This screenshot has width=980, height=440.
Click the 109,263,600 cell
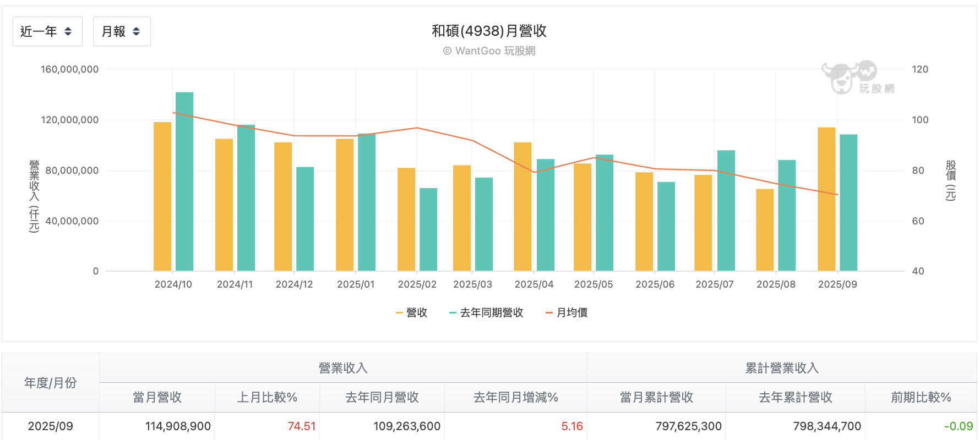(x=407, y=426)
